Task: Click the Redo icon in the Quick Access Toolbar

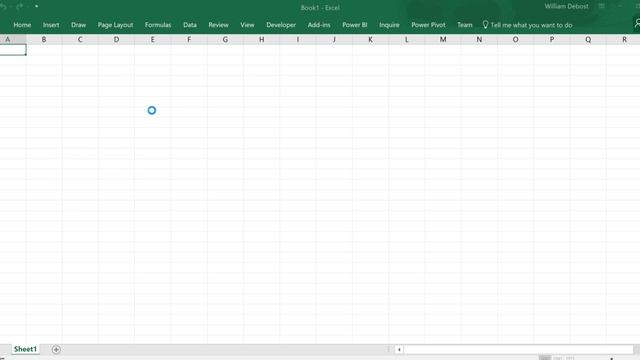Action: (20, 6)
